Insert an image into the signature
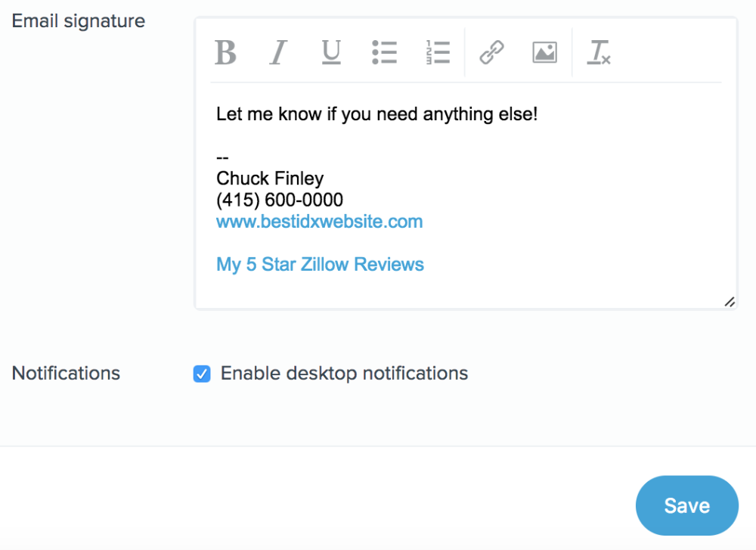 (544, 52)
